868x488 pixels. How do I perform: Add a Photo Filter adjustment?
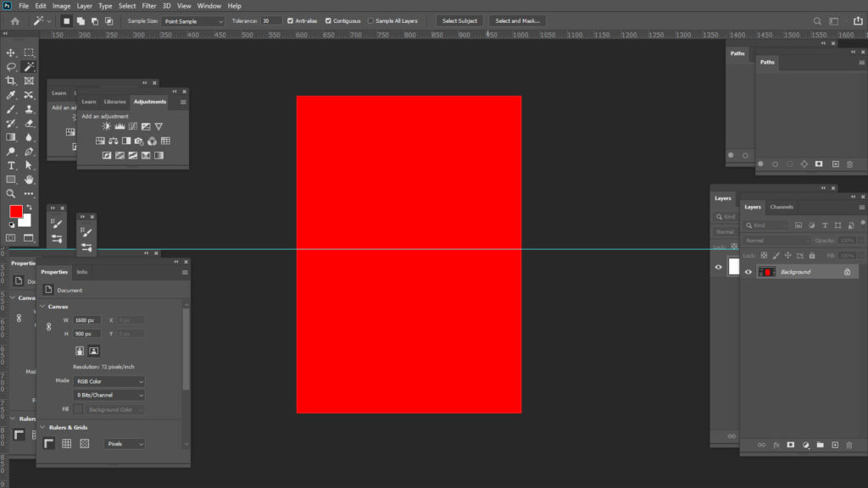[x=139, y=141]
